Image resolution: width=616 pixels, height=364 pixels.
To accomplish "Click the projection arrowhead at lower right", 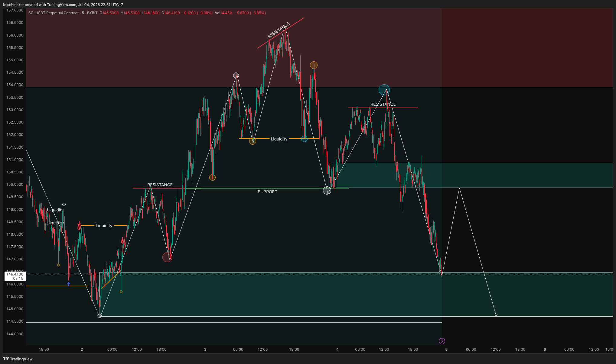I will (x=496, y=315).
